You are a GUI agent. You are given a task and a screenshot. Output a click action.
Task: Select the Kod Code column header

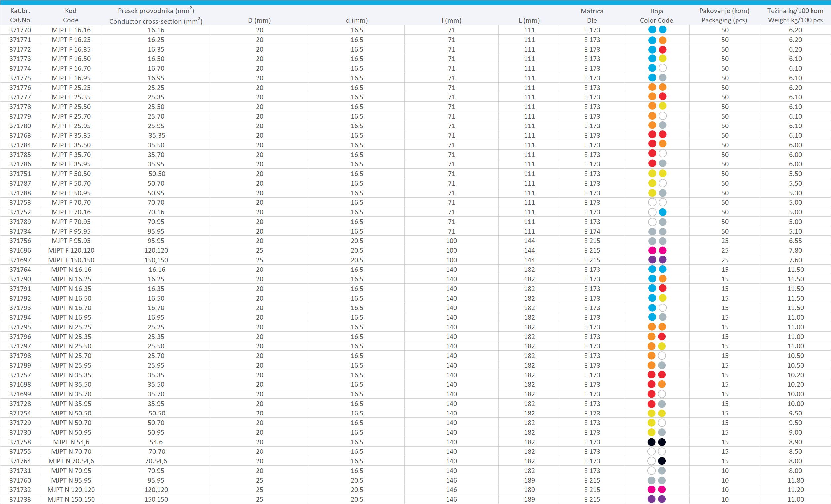(71, 16)
